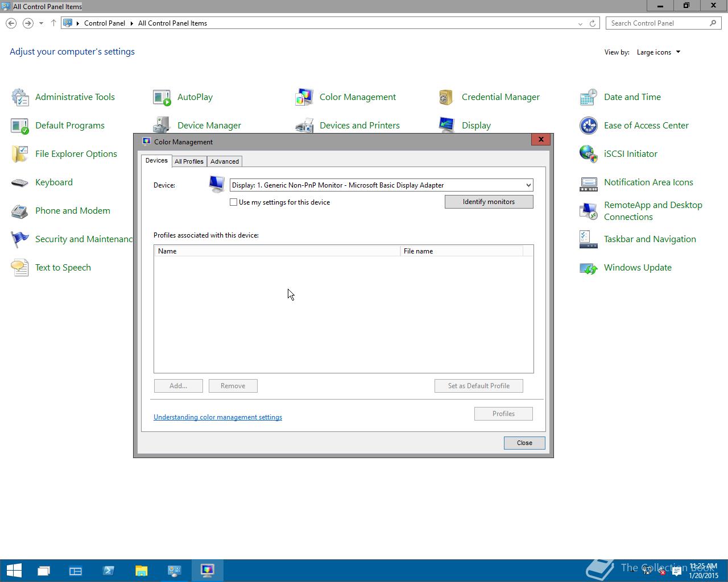Image resolution: width=728 pixels, height=582 pixels.
Task: Switch to the Advanced tab
Action: click(225, 161)
